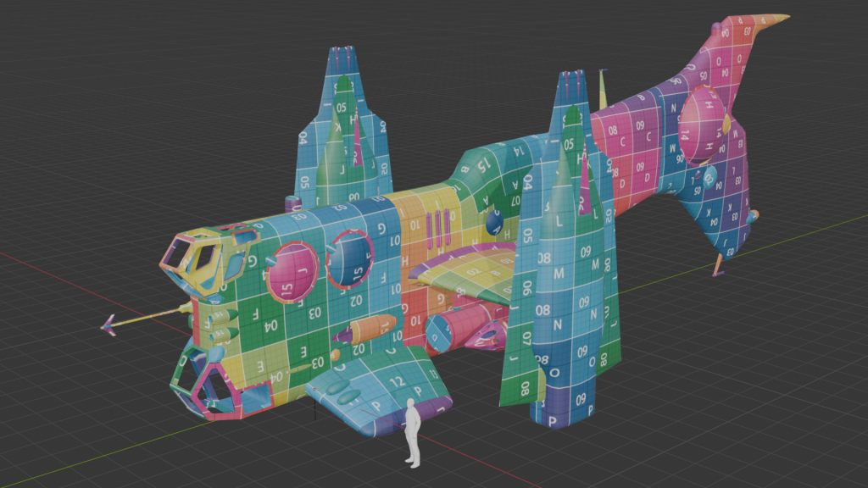Select the orange missile under the fuselage
The width and height of the screenshot is (868, 488).
click(365, 330)
